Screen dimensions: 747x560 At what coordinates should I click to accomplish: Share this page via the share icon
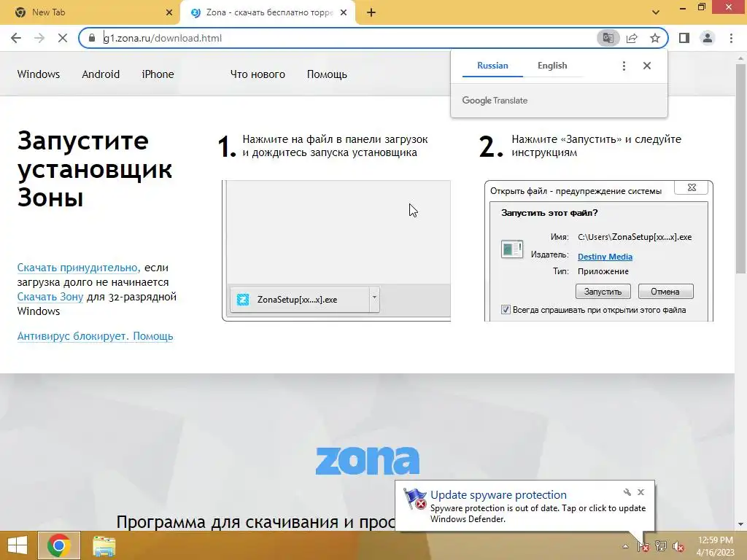pyautogui.click(x=632, y=38)
